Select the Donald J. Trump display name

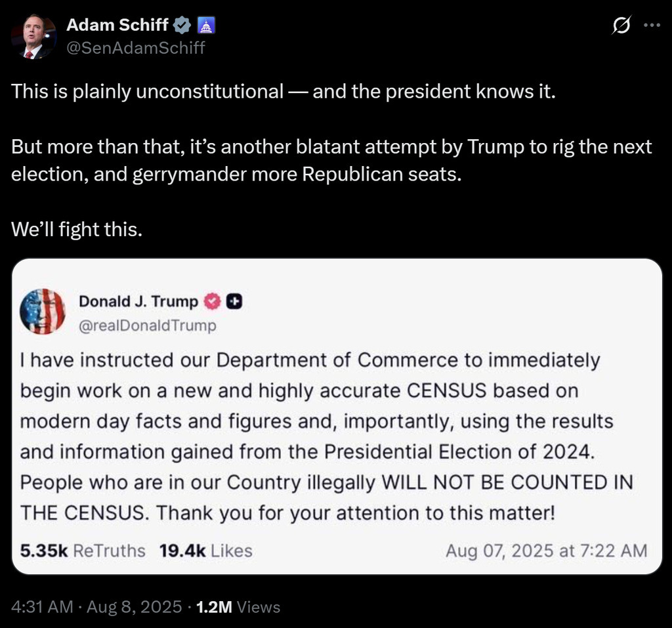pyautogui.click(x=138, y=301)
